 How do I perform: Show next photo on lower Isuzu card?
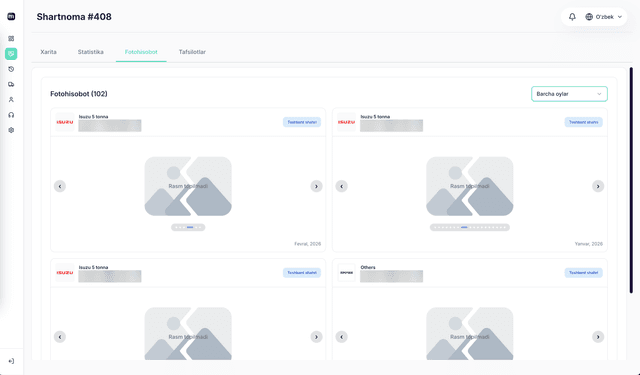point(316,337)
